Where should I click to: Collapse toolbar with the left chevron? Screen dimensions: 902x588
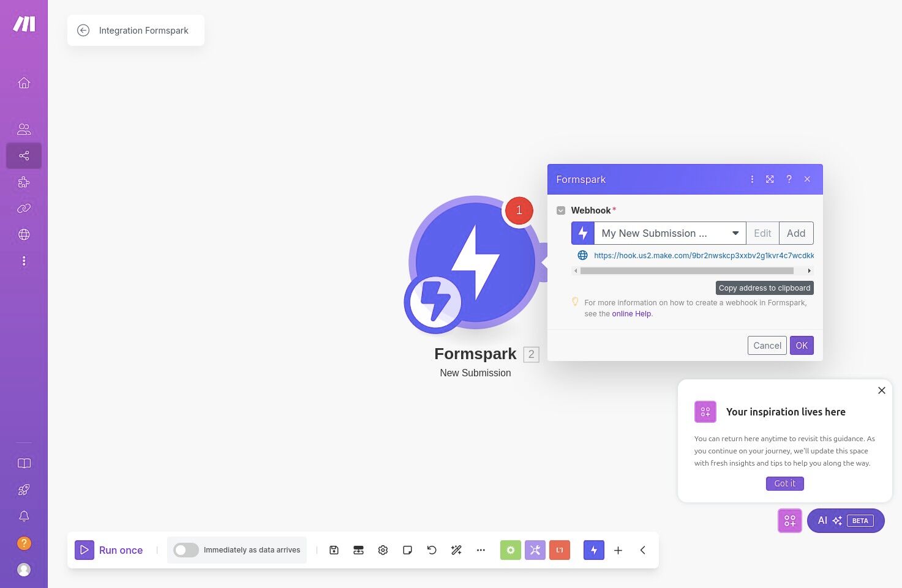(x=642, y=550)
